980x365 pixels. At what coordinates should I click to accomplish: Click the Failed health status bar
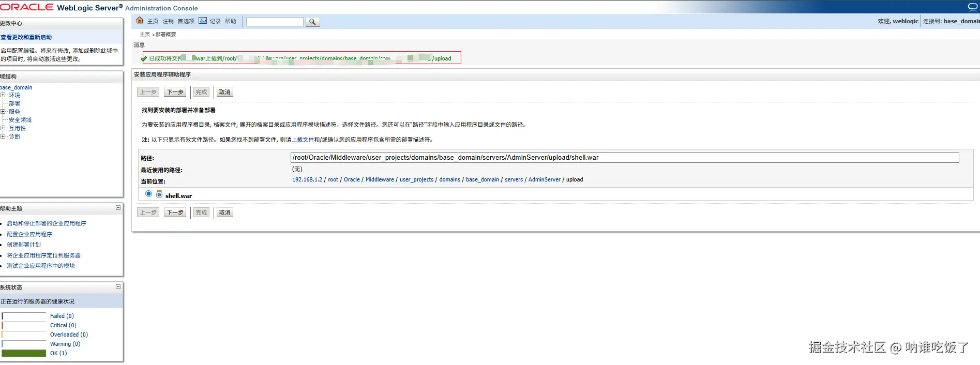[24, 316]
